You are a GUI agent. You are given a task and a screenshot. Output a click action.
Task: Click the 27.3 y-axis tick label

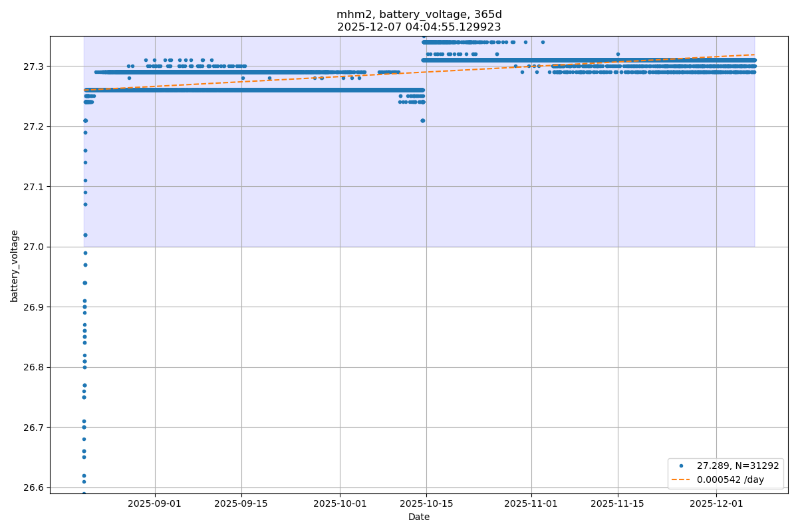(x=35, y=66)
